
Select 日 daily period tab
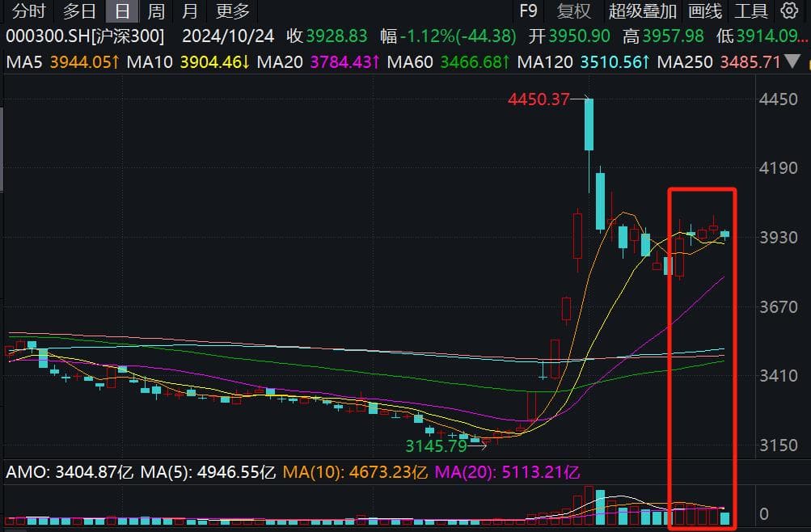point(122,11)
